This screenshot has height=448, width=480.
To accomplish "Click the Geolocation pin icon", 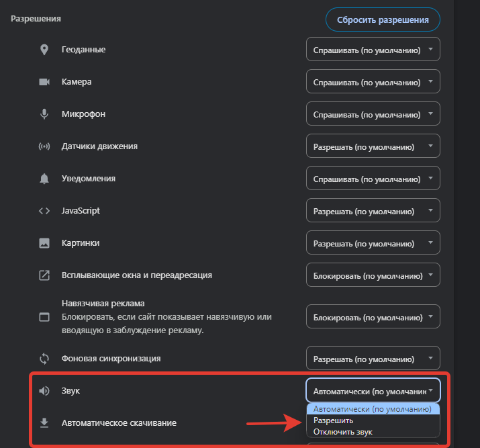I will coord(44,50).
